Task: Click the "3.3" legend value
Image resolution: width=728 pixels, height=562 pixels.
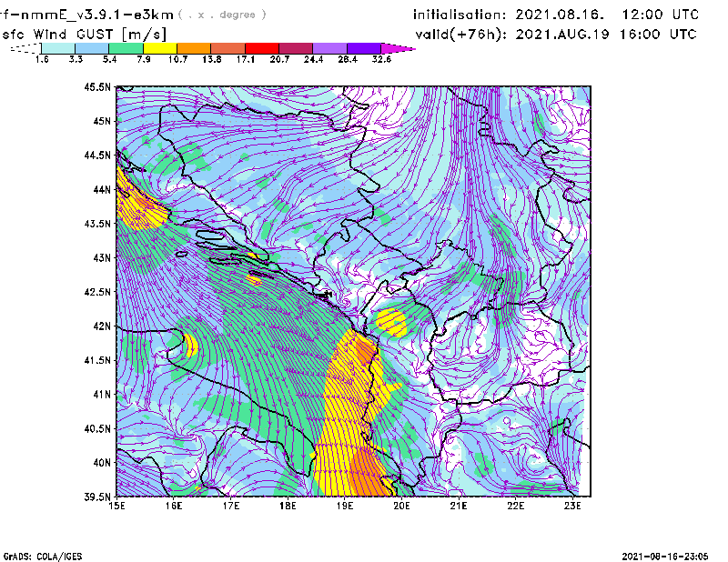Action: click(x=76, y=59)
